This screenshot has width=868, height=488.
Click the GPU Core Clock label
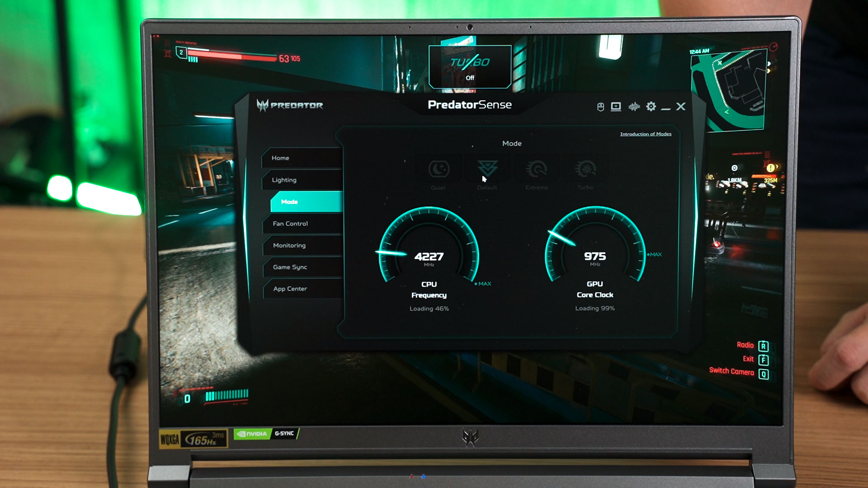tap(595, 290)
